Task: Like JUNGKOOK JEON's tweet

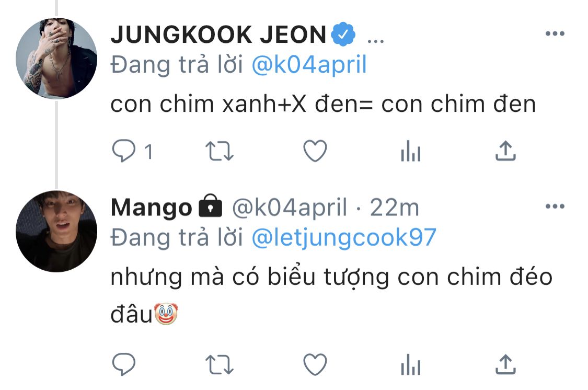Action: [x=315, y=151]
